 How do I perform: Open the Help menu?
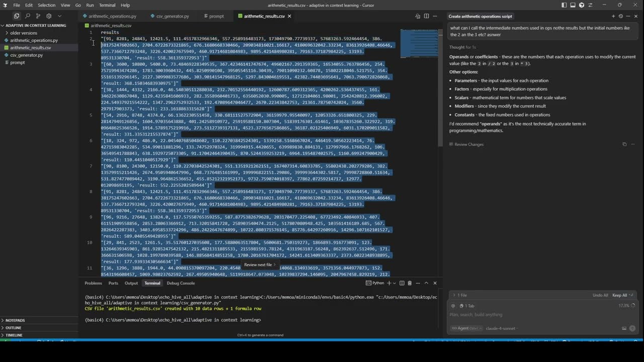click(x=125, y=5)
